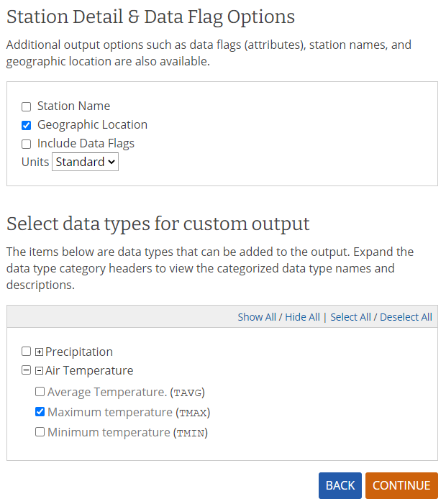Click the Air Temperature category label
This screenshot has height=504, width=446.
(x=89, y=370)
